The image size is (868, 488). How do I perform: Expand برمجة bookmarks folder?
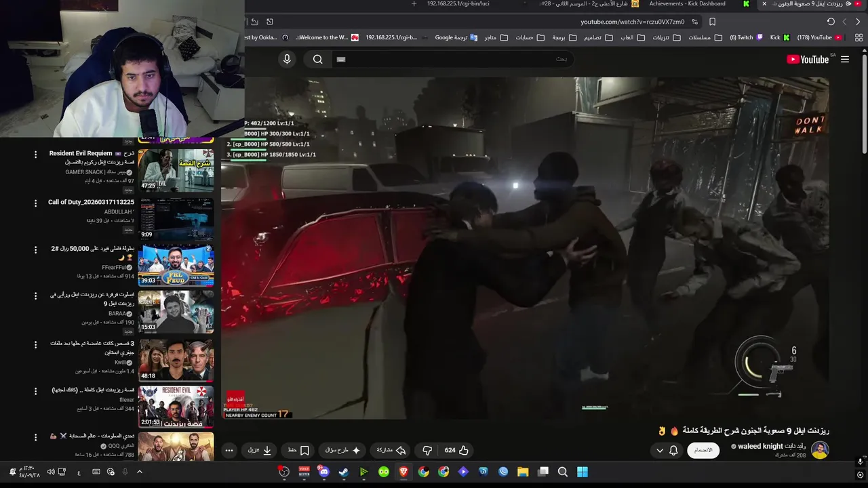(x=564, y=37)
